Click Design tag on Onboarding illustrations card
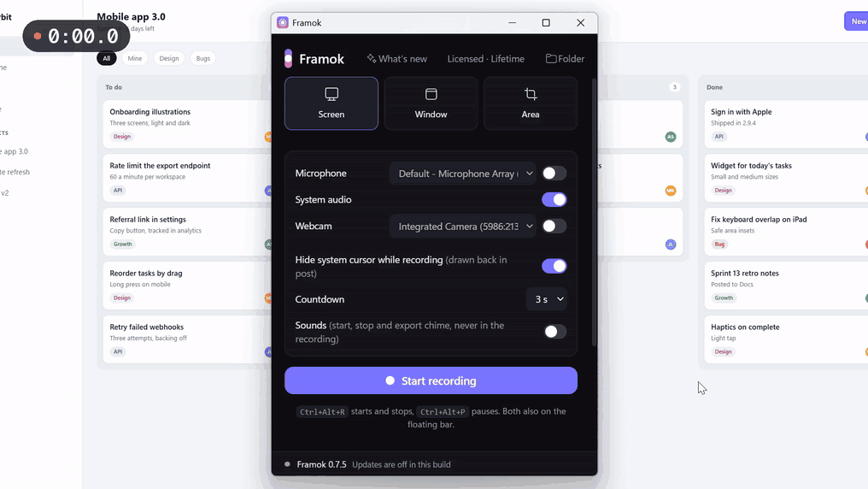Screen dimensions: 868x489 click(122, 136)
